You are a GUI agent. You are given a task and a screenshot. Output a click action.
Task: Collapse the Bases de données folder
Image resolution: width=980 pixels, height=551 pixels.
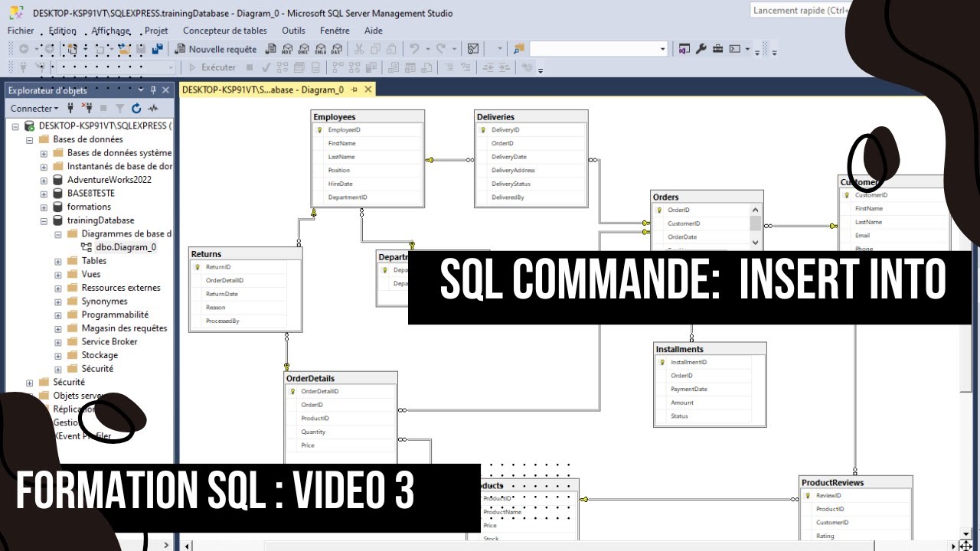[x=30, y=140]
